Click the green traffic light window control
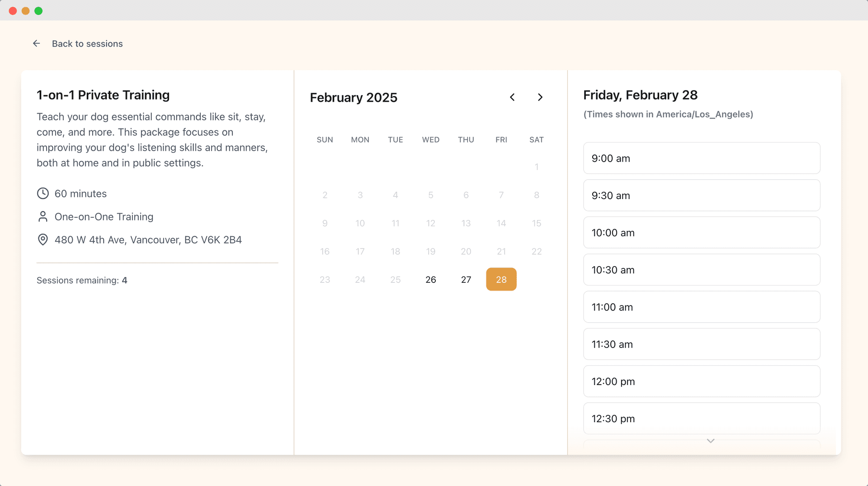The height and width of the screenshot is (486, 868). (x=39, y=10)
